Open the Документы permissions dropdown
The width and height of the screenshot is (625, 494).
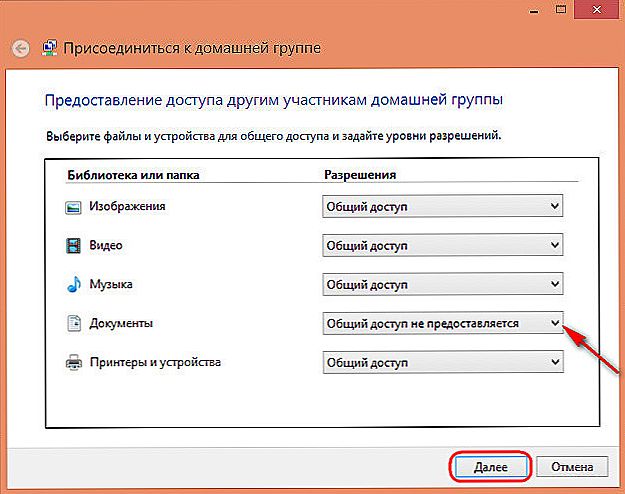442,323
